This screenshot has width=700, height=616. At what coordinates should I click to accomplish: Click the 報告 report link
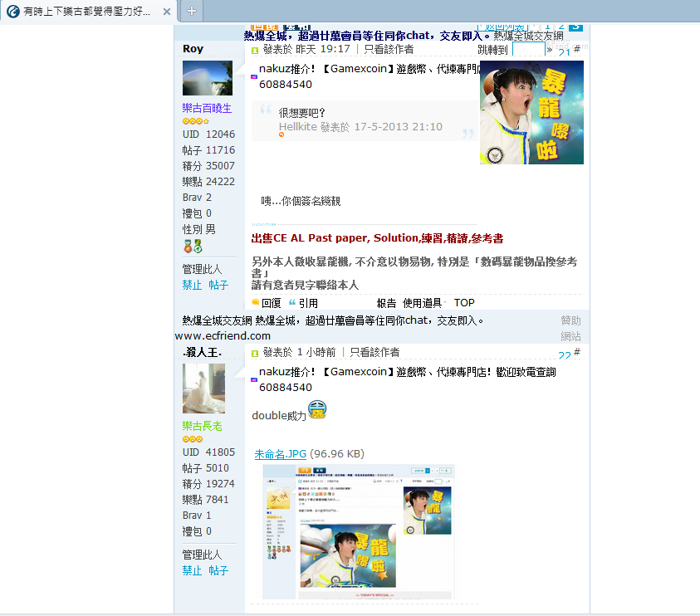[x=387, y=303]
